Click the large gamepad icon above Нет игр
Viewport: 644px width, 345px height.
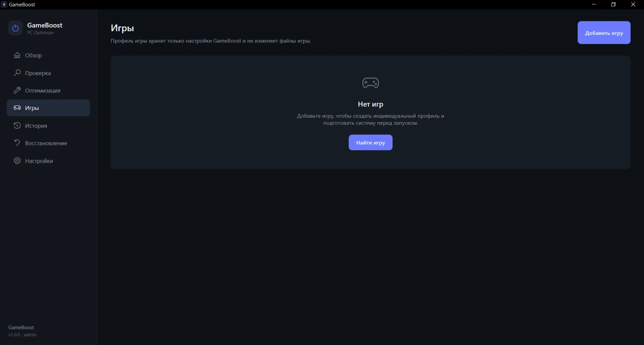(371, 83)
